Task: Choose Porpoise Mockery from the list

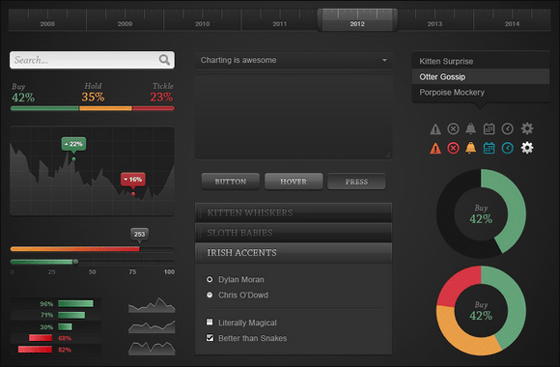Action: tap(480, 92)
